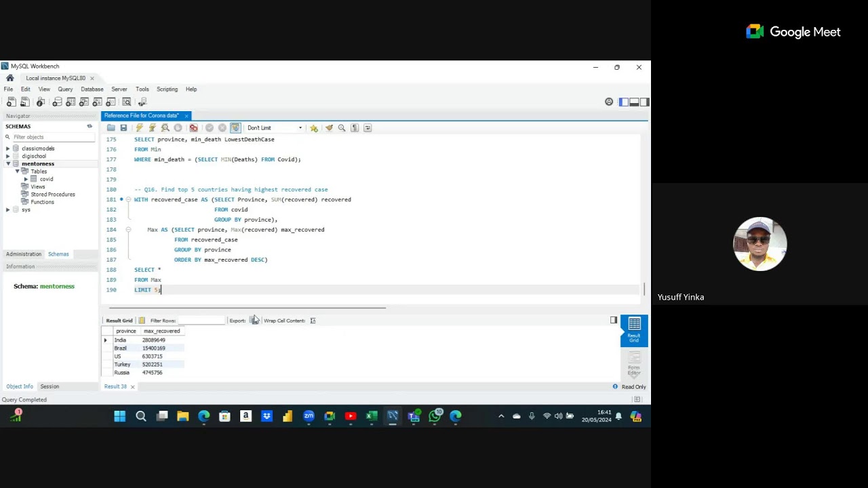Select Views in schema tree
This screenshot has height=488, width=868.
38,186
